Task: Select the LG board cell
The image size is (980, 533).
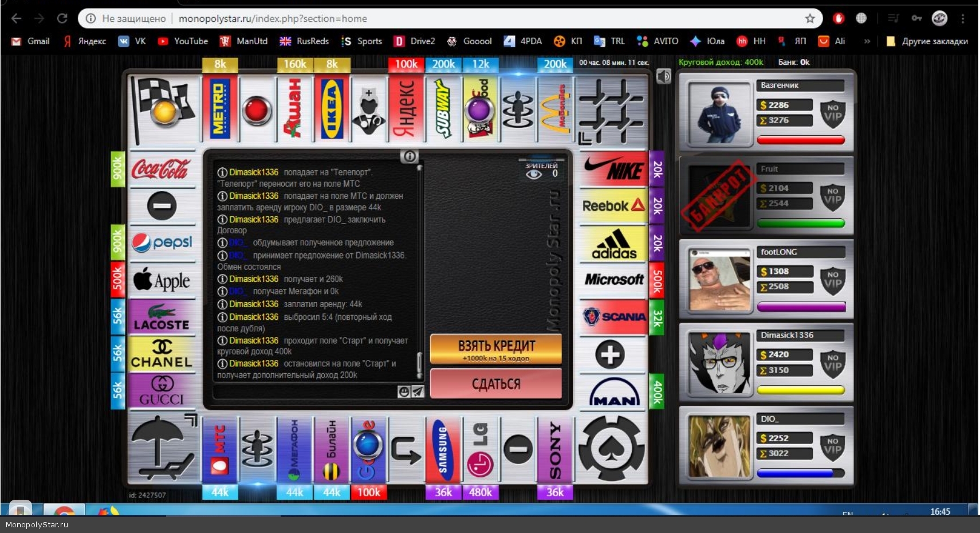Action: pyautogui.click(x=480, y=449)
